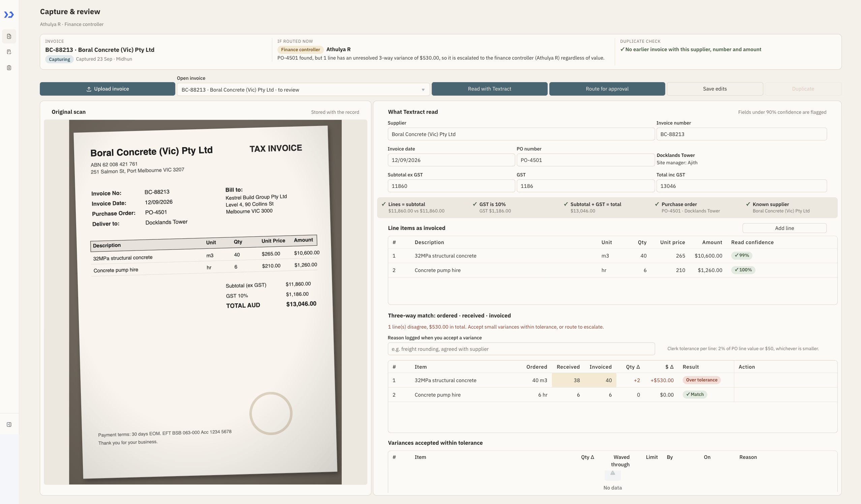Viewport: 861px width, 504px height.
Task: Click Route for approval
Action: click(x=607, y=89)
